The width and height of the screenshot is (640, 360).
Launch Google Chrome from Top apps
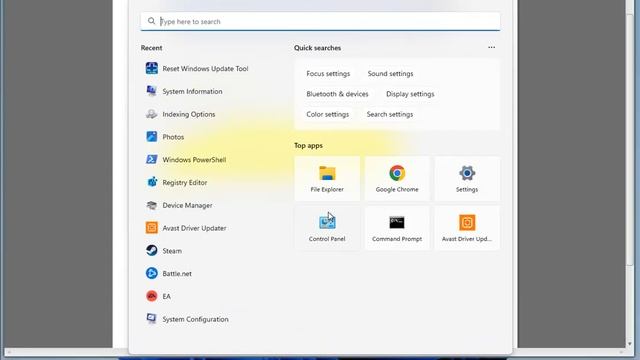pos(397,178)
